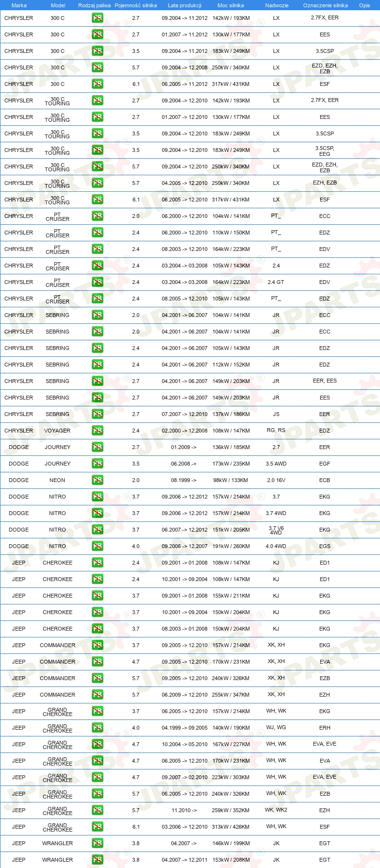Click the Oznaczenie silnika column header
Viewport: 380px width, 868px height.
coord(325,5)
